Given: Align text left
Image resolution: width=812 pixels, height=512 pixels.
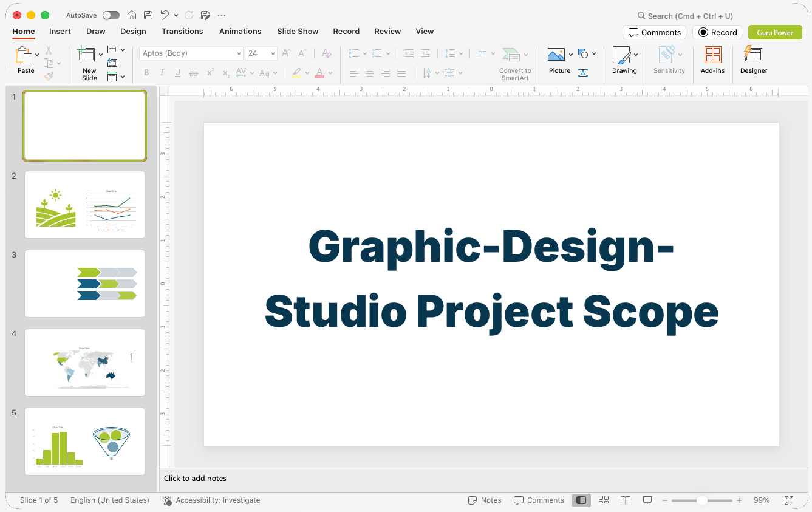Looking at the screenshot, I should [x=354, y=73].
